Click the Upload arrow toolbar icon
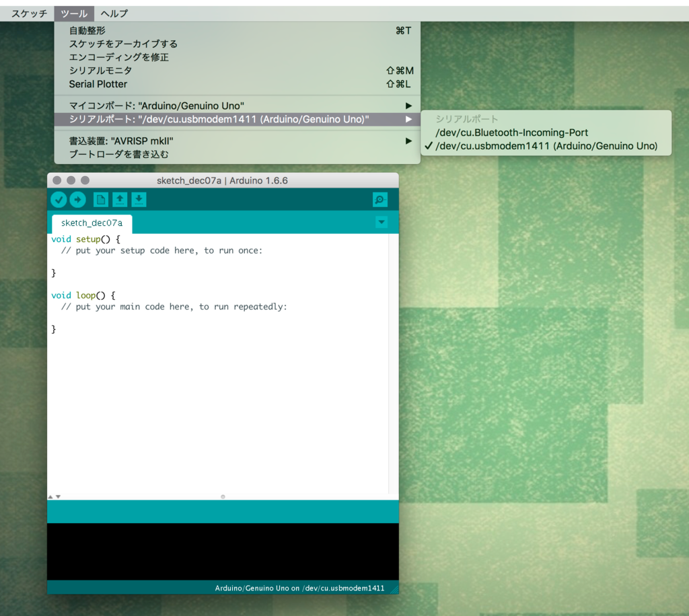This screenshot has height=616, width=689. (78, 200)
